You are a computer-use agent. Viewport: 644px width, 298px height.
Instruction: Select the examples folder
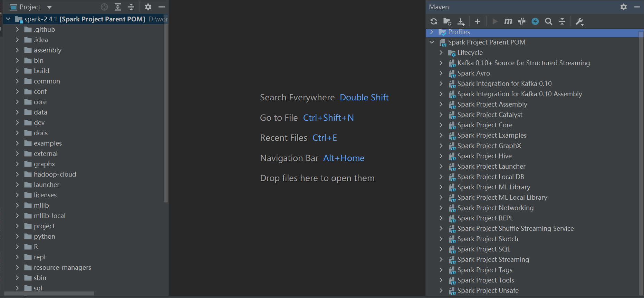48,143
